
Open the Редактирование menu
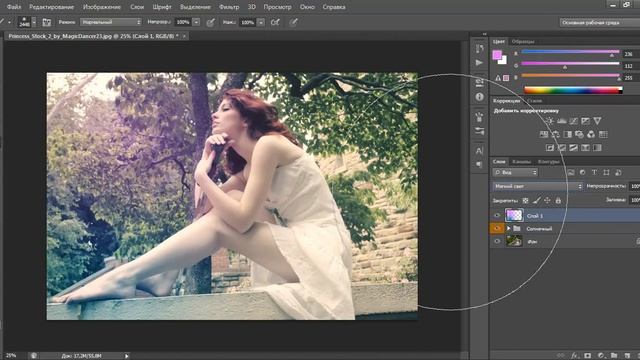pos(52,7)
